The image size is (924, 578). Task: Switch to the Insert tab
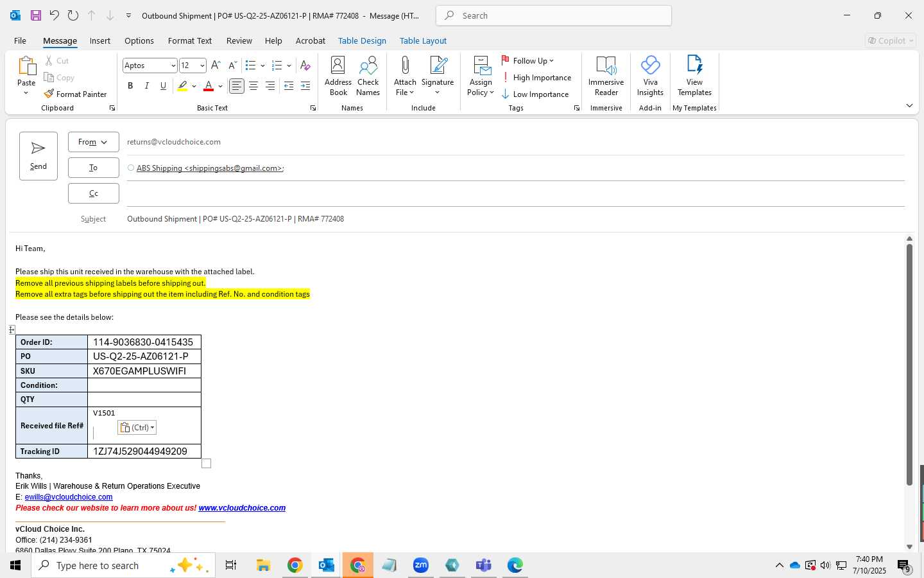99,40
